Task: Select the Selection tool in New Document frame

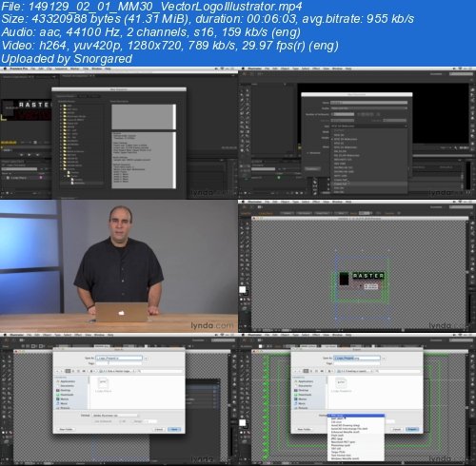Action: coord(242,90)
